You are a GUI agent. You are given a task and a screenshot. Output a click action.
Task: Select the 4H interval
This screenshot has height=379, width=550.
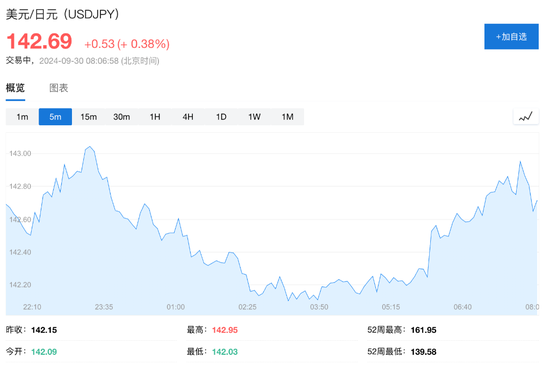pyautogui.click(x=188, y=117)
